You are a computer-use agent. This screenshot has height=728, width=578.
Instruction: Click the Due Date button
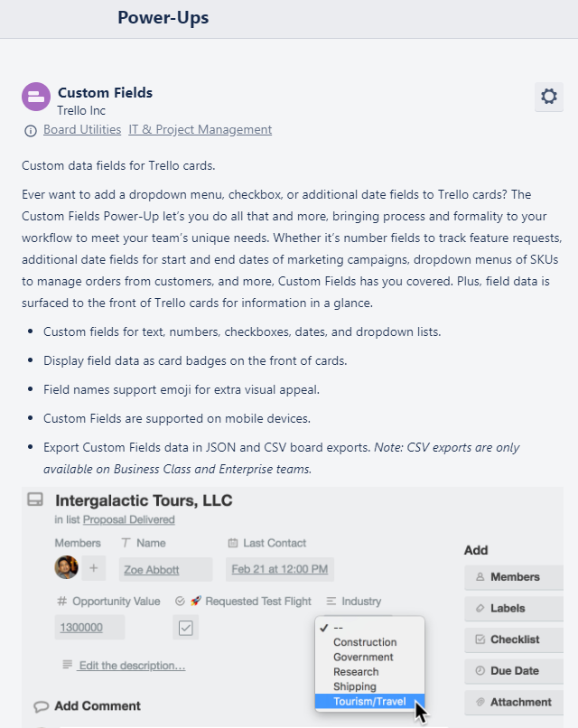click(513, 671)
